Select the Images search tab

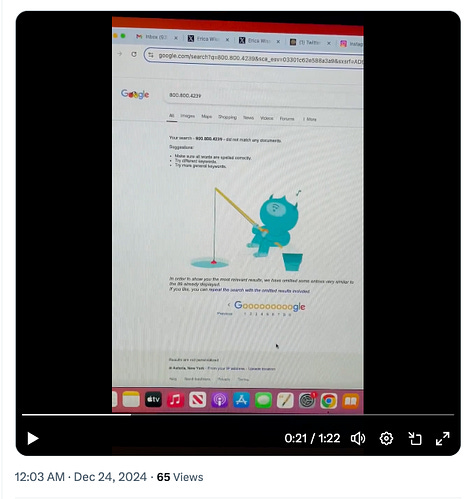coord(187,116)
